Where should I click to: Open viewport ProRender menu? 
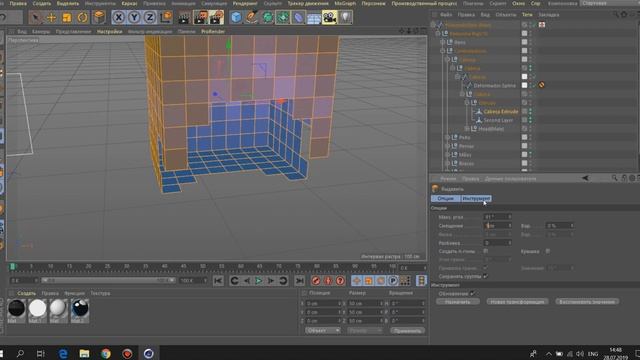[213, 31]
